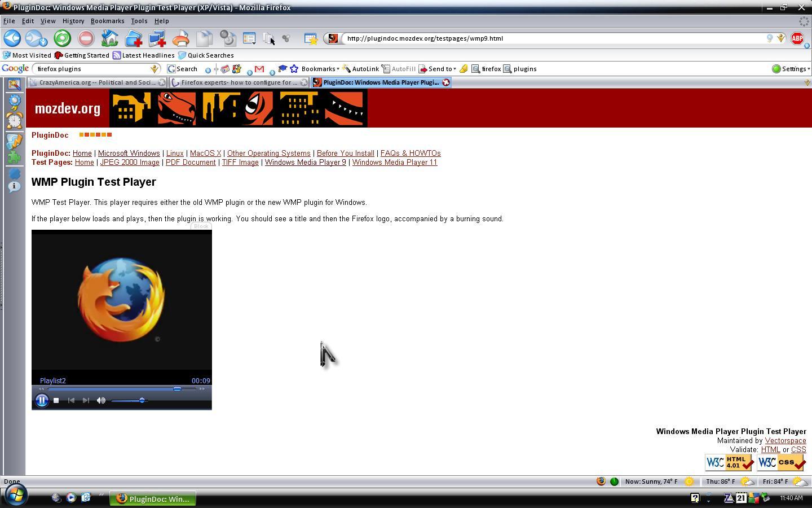Image resolution: width=812 pixels, height=508 pixels.
Task: Click the W3C HTML 4.01 badge
Action: [x=729, y=463]
